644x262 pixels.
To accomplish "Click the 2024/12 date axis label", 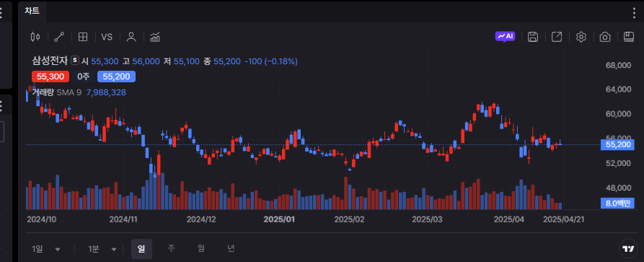I will click(201, 219).
